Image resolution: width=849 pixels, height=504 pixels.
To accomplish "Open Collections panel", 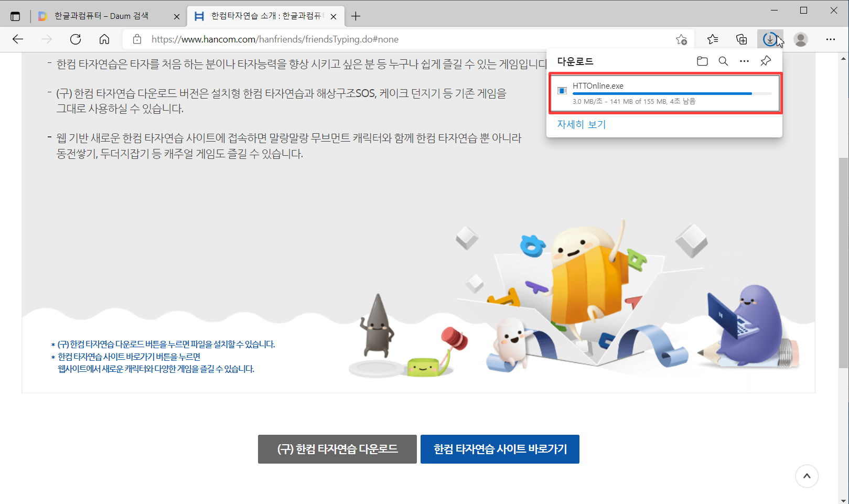I will pyautogui.click(x=741, y=39).
